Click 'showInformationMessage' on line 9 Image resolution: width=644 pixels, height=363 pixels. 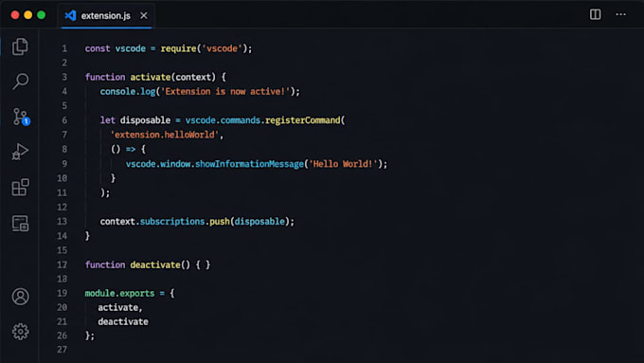[x=249, y=164]
